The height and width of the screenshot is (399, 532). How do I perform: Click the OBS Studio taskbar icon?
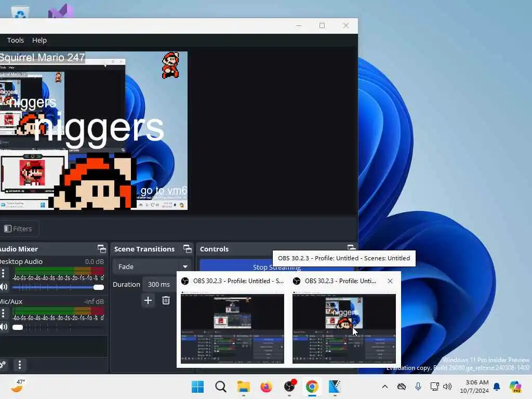pyautogui.click(x=289, y=387)
